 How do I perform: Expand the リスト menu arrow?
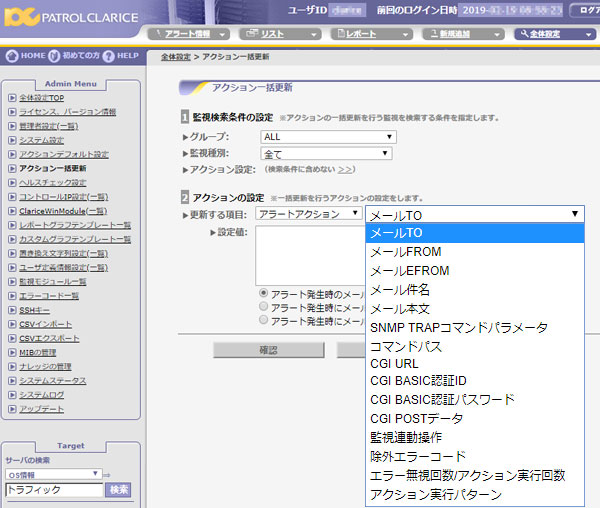tap(314, 34)
